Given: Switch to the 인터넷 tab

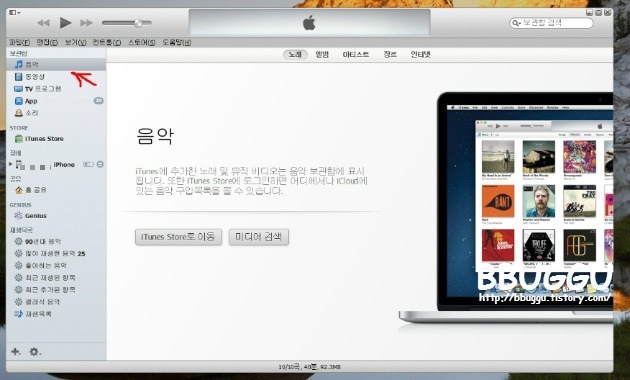Looking at the screenshot, I should coord(420,54).
